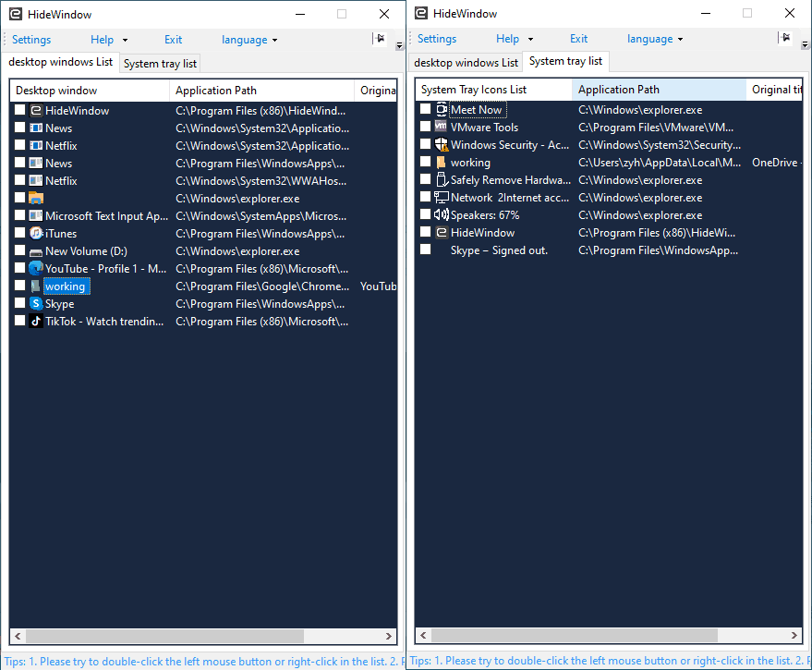Click icon of the News row with Program Files path

[x=36, y=164]
